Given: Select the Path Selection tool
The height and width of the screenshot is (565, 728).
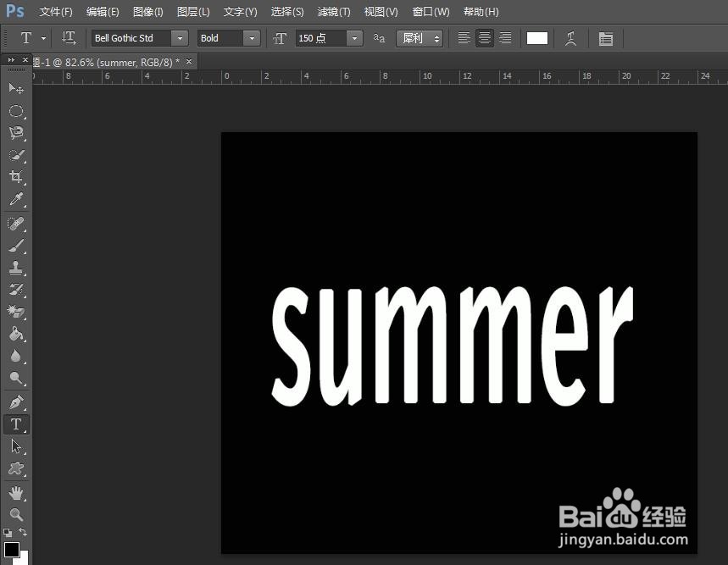Looking at the screenshot, I should pos(16,446).
